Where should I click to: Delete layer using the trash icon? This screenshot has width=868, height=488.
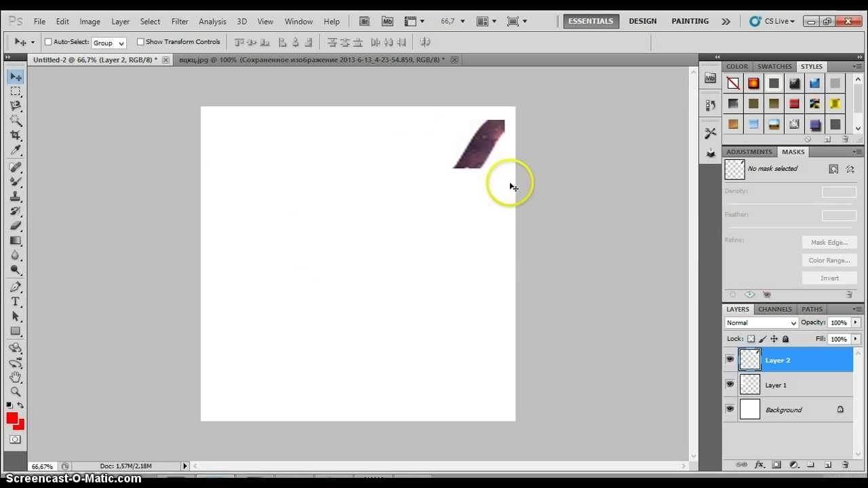tap(845, 465)
